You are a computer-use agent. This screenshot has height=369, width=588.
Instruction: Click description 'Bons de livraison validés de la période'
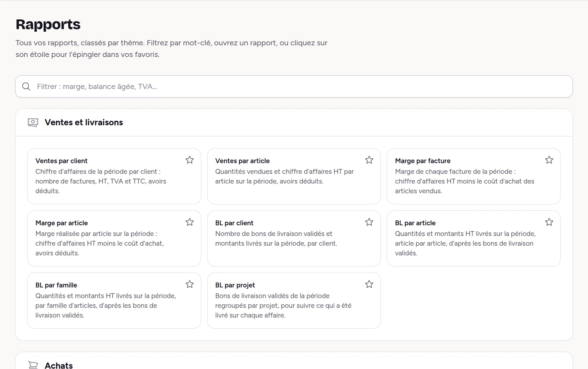[283, 306]
